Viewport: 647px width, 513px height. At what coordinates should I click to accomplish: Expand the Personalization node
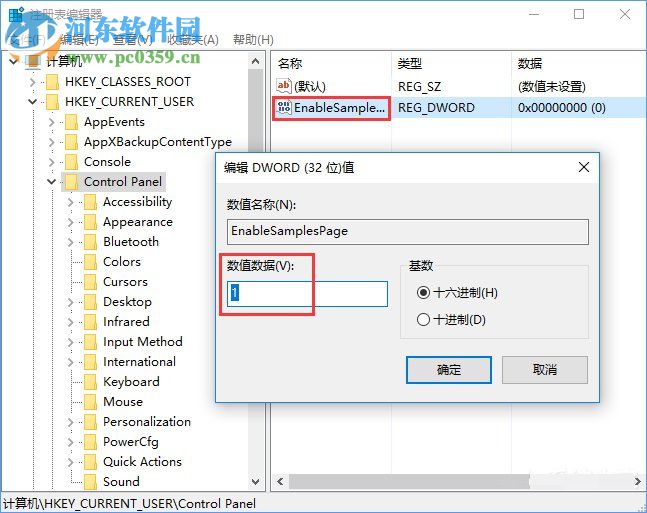pyautogui.click(x=71, y=422)
